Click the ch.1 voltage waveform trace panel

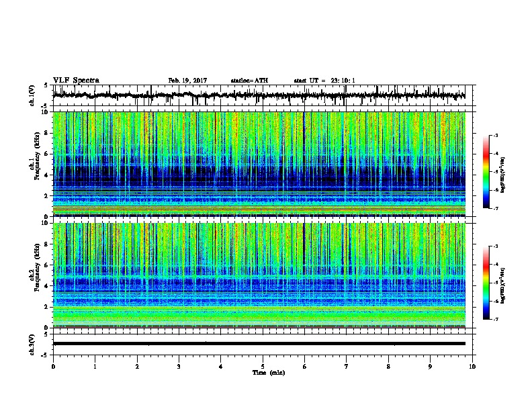click(264, 95)
